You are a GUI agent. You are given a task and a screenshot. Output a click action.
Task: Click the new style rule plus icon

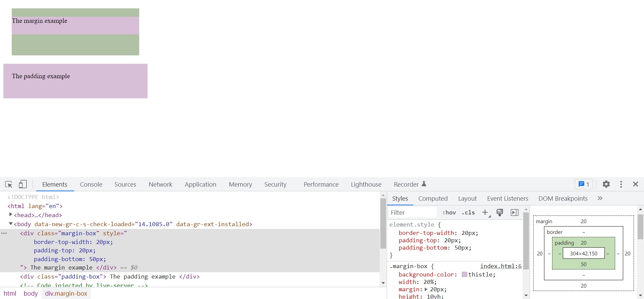tap(485, 212)
